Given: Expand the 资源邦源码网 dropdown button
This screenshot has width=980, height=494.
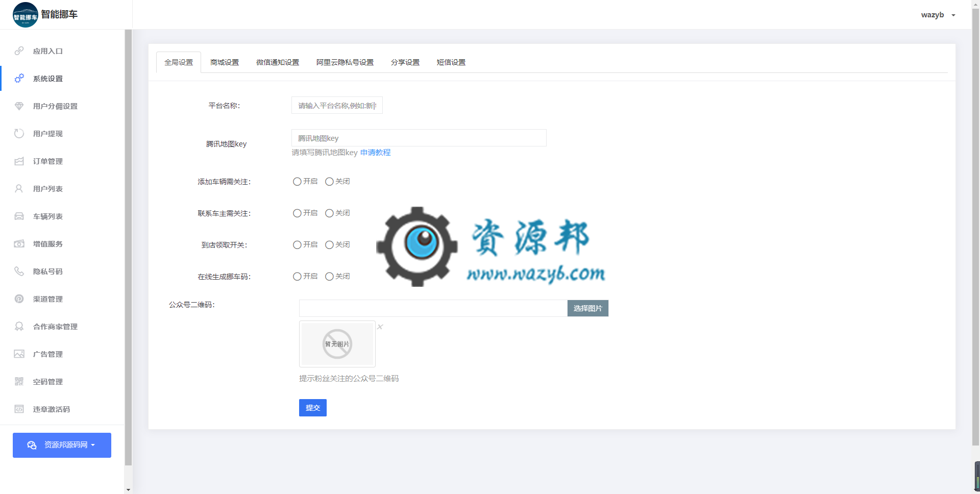Looking at the screenshot, I should [62, 445].
